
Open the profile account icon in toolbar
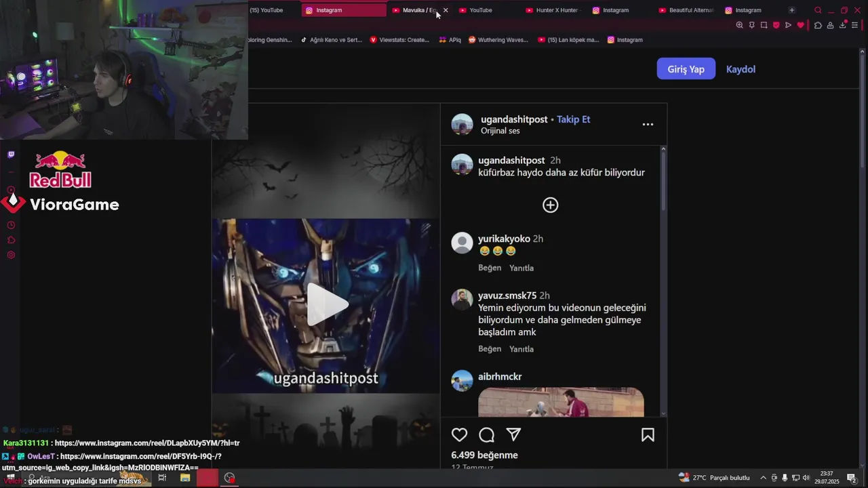[x=830, y=25]
